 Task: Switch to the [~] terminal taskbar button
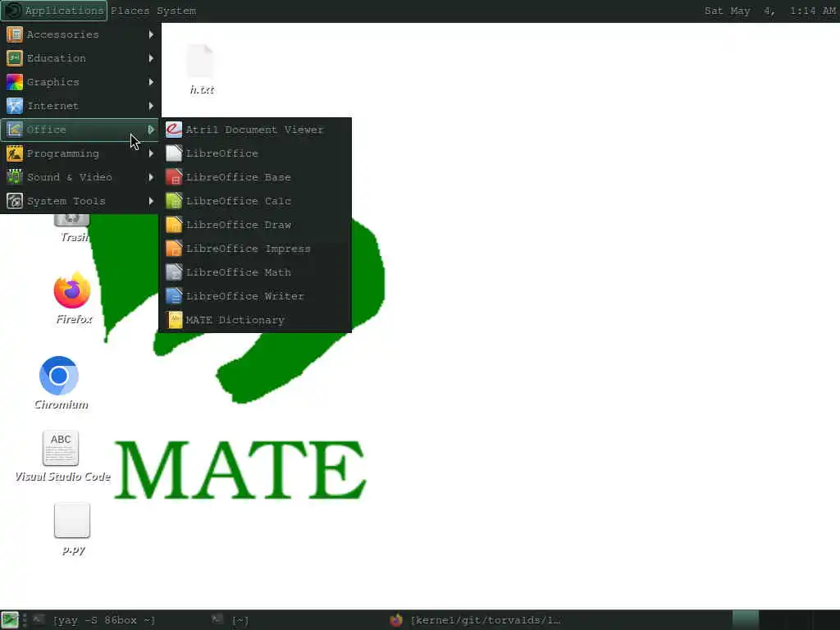tap(297, 620)
